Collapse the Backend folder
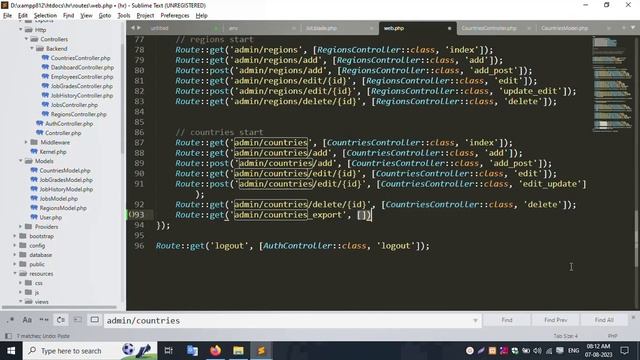Viewport: 640px width, 360px height. 32,49
